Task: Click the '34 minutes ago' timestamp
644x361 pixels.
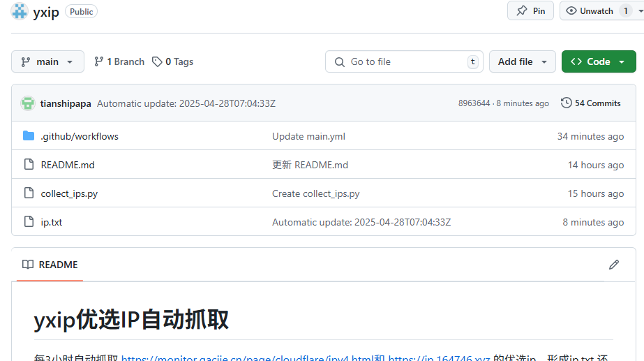Action: click(x=590, y=136)
